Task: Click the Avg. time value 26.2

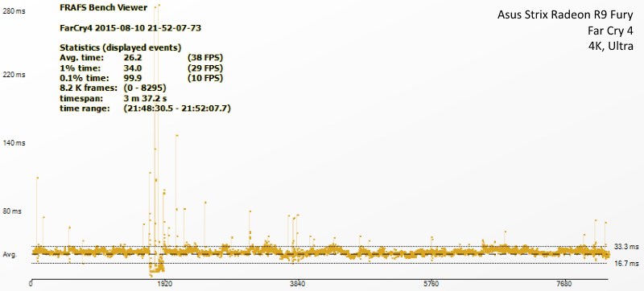Action: (133, 57)
